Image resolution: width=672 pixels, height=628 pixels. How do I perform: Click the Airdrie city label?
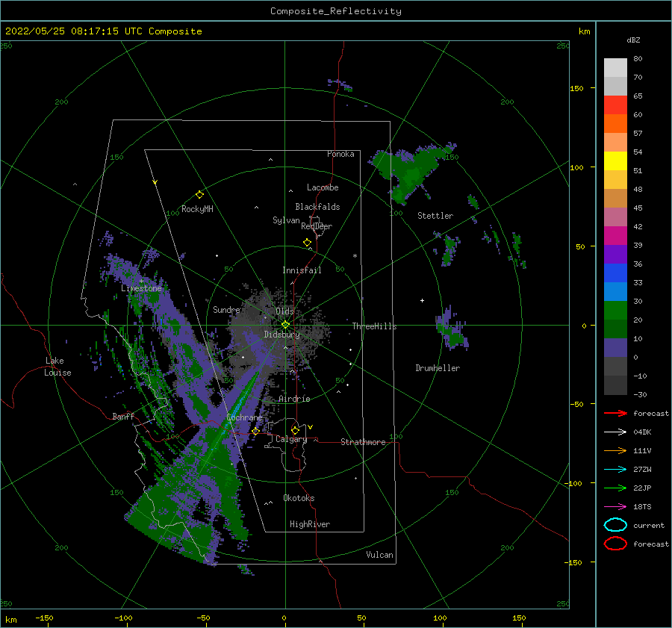click(294, 399)
